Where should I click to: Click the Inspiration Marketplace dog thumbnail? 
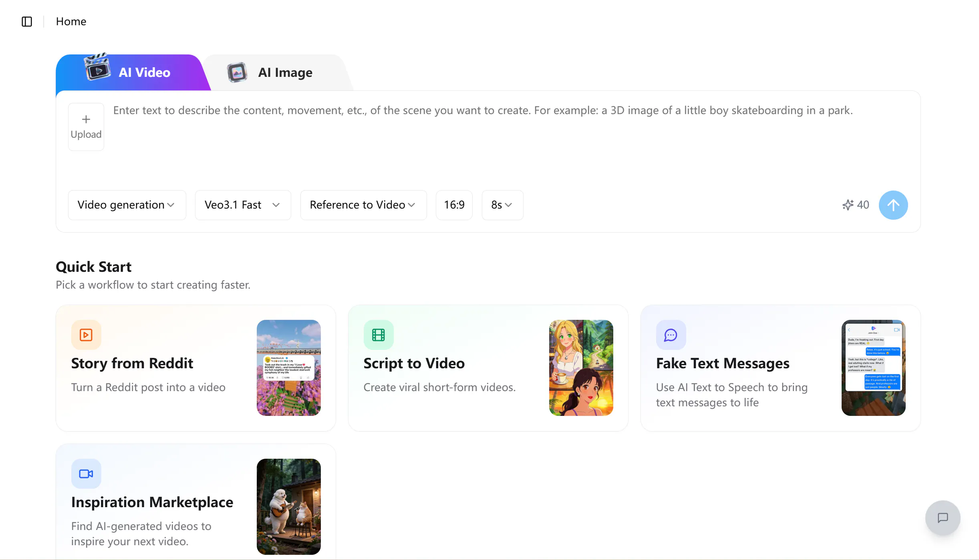click(288, 506)
